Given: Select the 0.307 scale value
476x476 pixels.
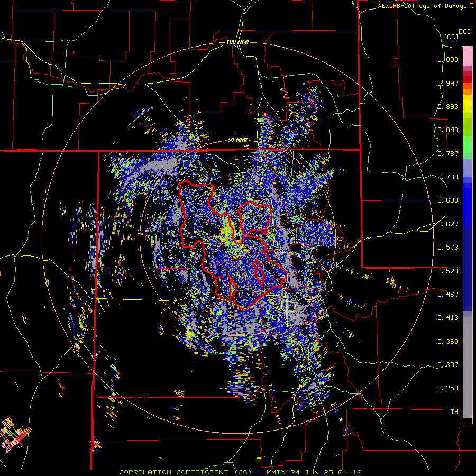Looking at the screenshot, I should tap(448, 365).
